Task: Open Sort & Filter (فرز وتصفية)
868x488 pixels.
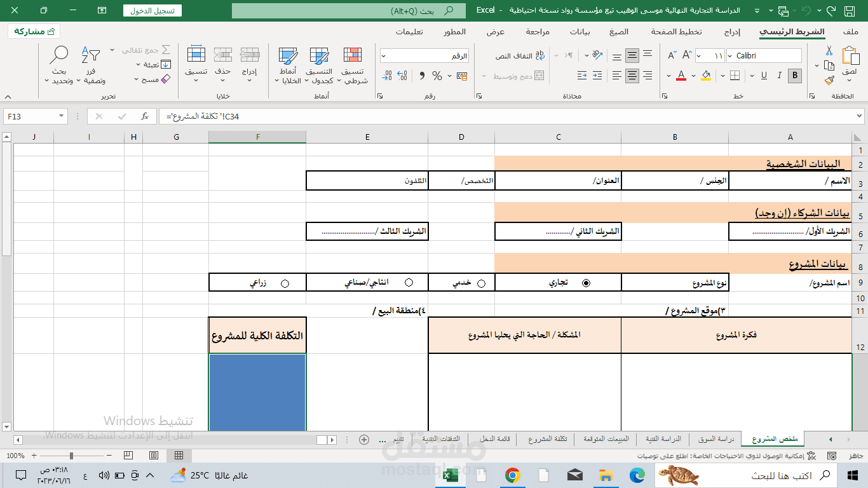Action: click(92, 65)
